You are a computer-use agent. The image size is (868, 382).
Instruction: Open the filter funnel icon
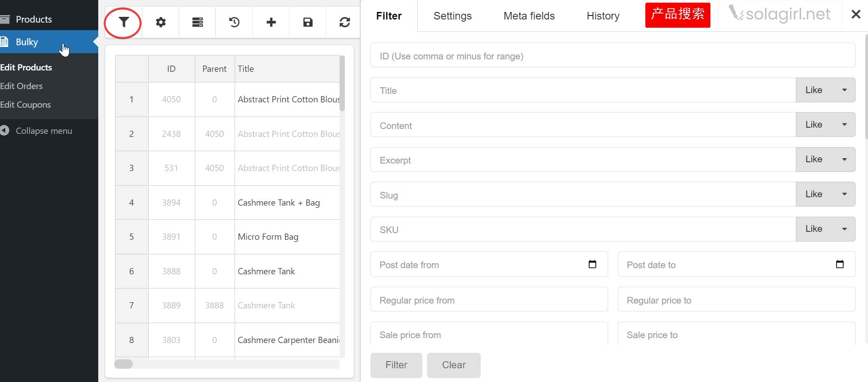(123, 22)
